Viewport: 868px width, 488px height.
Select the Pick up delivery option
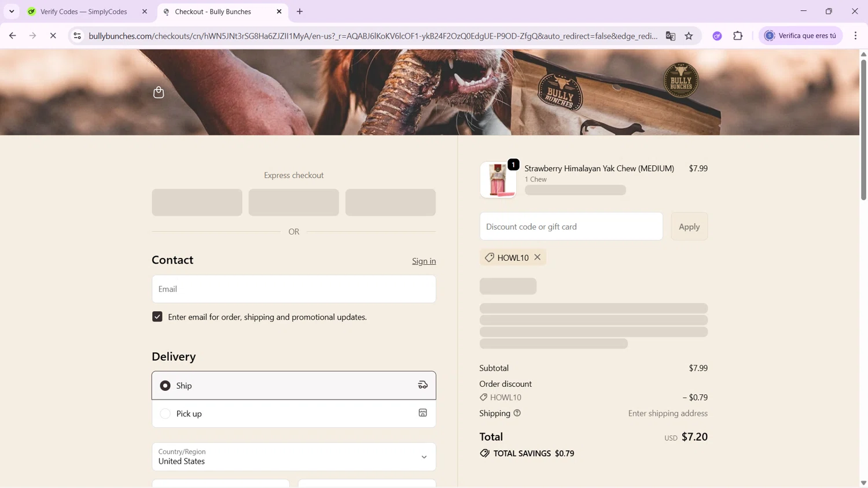coord(294,413)
